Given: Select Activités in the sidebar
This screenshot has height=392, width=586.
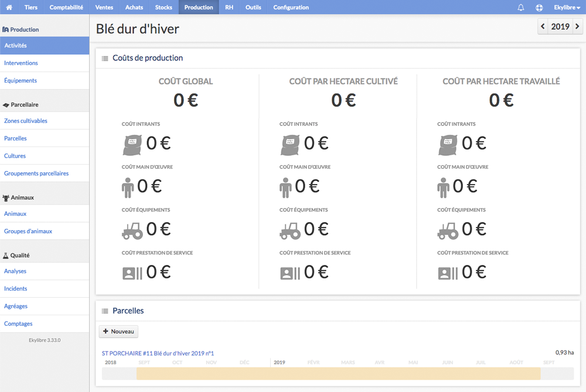Looking at the screenshot, I should (x=45, y=46).
